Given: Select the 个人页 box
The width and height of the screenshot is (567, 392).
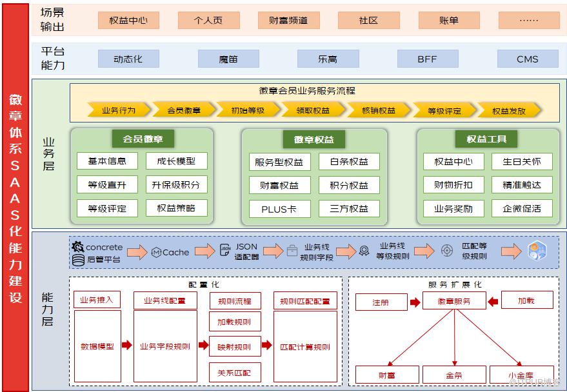Looking at the screenshot, I should [x=208, y=20].
